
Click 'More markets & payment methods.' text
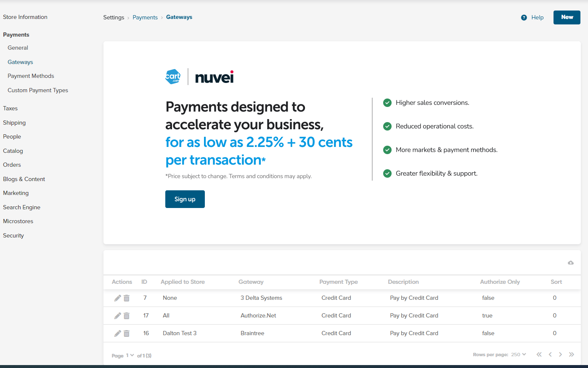pos(447,150)
